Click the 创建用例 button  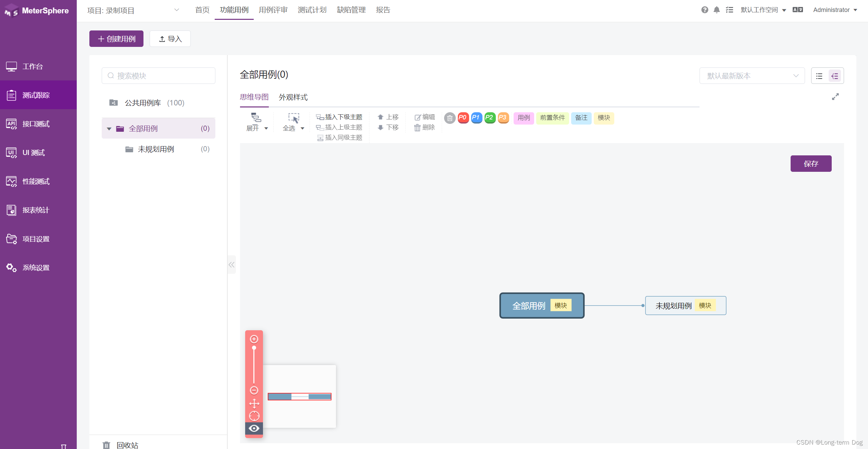pyautogui.click(x=116, y=39)
